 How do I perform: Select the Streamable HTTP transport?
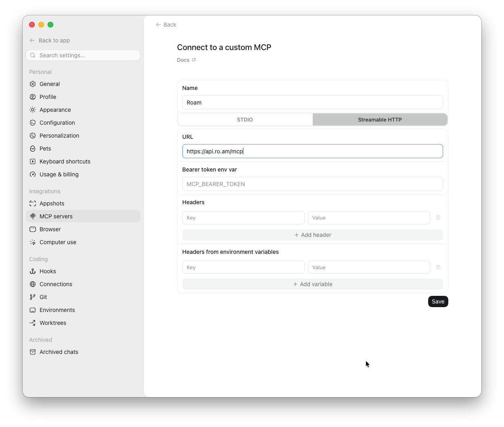coord(380,119)
